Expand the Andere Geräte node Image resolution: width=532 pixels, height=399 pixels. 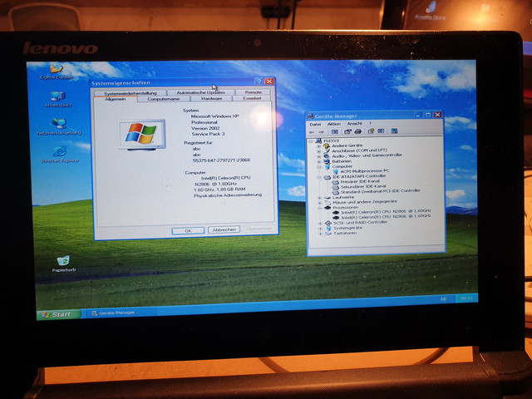pos(318,146)
